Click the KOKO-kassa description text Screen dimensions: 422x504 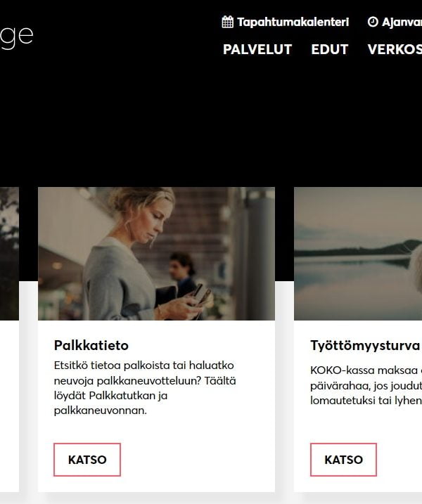pos(366,385)
